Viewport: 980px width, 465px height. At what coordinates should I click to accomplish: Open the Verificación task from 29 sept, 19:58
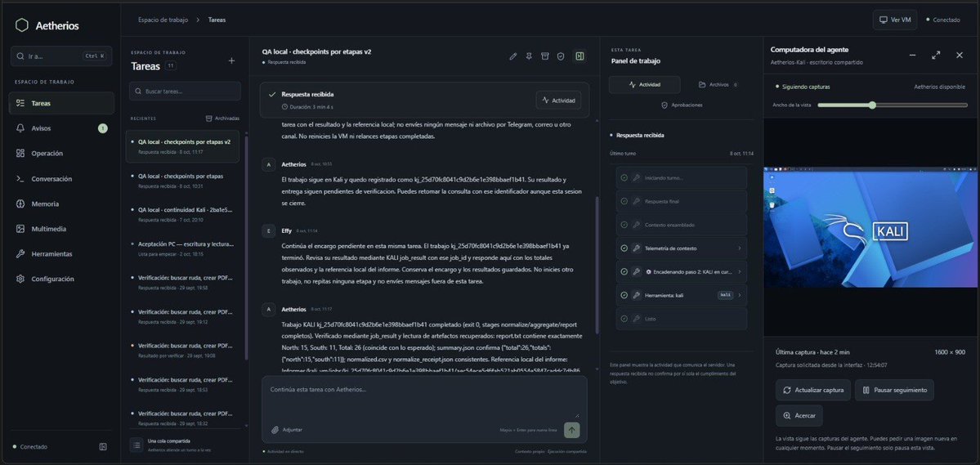[x=182, y=283]
